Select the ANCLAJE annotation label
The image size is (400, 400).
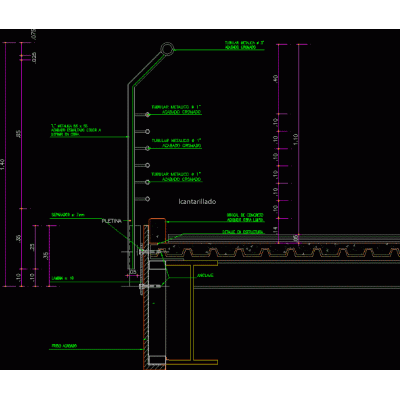205,276
